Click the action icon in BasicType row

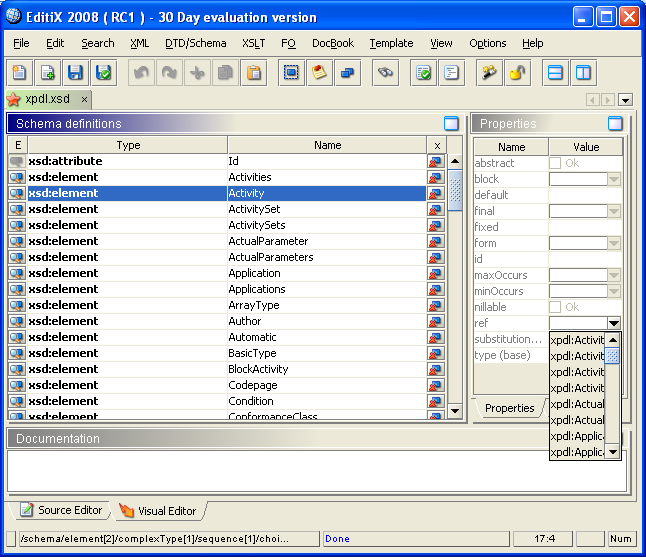435,353
